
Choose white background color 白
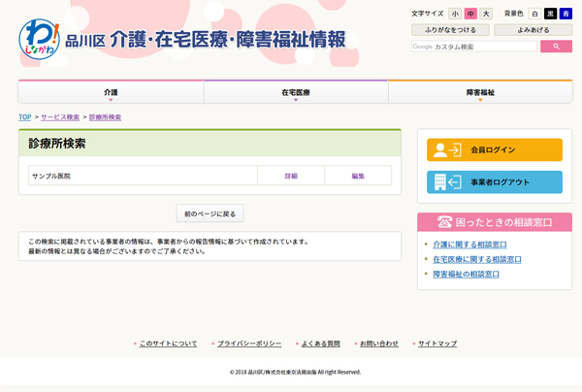point(534,14)
